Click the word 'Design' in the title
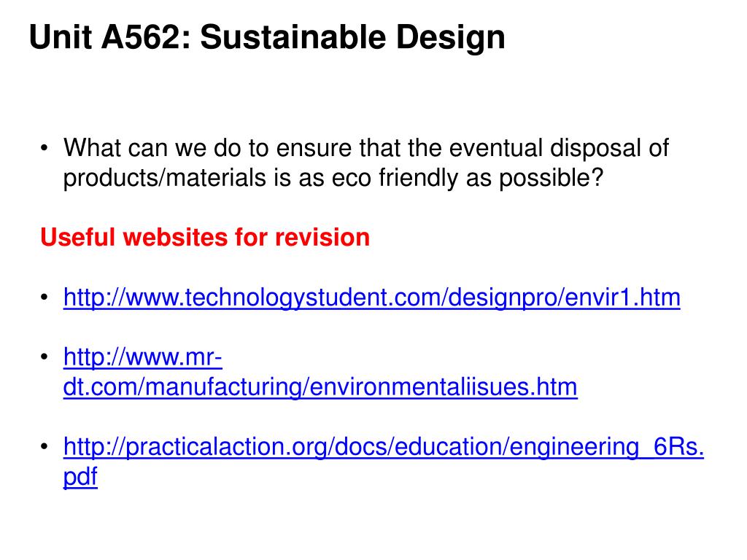 [x=450, y=38]
